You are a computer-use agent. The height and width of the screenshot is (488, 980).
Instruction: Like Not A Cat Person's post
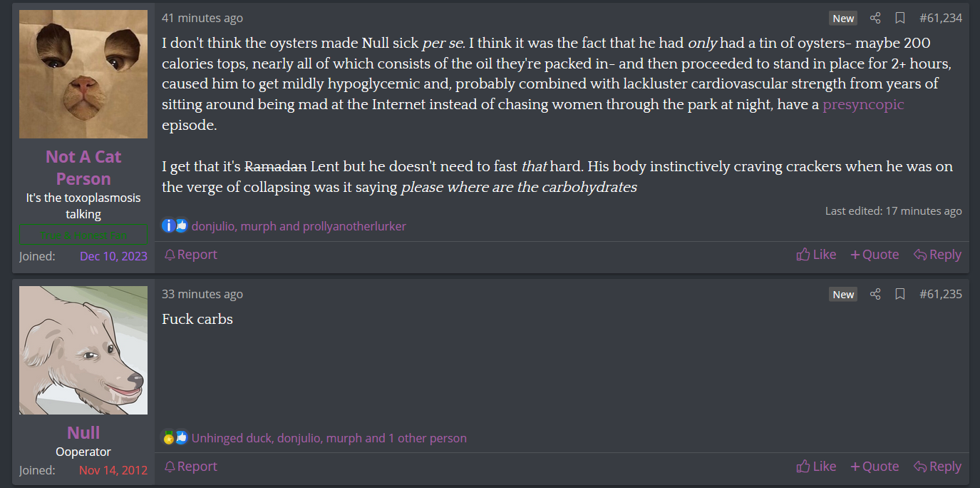pyautogui.click(x=816, y=255)
